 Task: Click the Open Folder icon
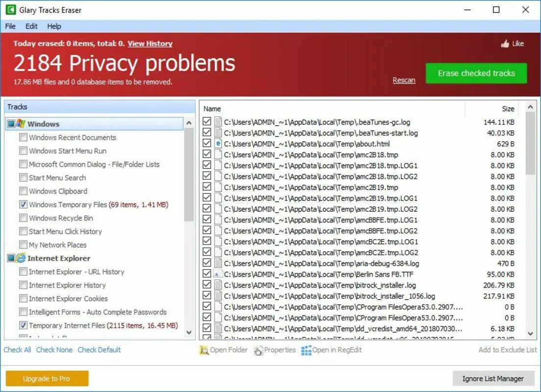pos(204,350)
